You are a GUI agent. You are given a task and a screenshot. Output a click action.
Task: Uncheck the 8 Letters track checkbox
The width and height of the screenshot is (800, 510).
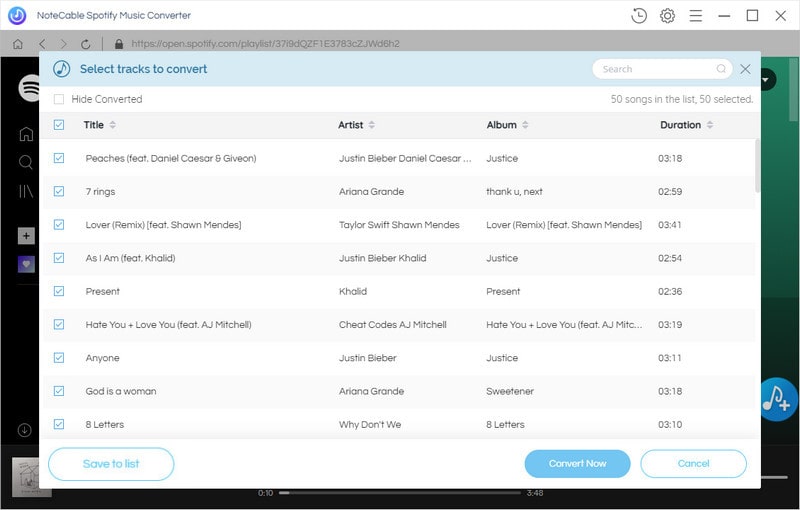[59, 424]
